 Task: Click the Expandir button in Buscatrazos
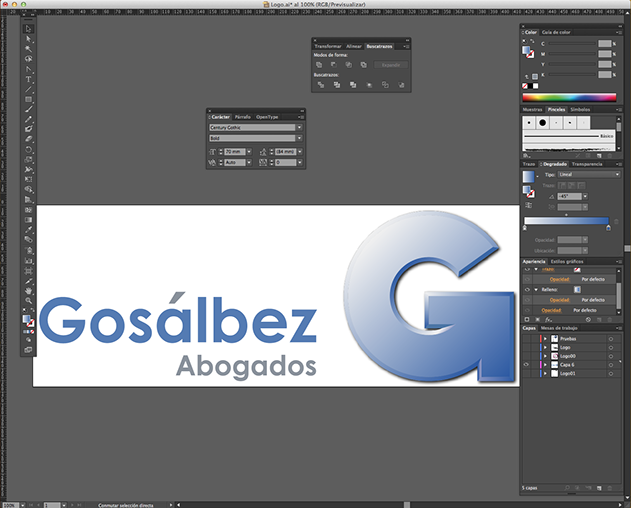click(x=391, y=65)
